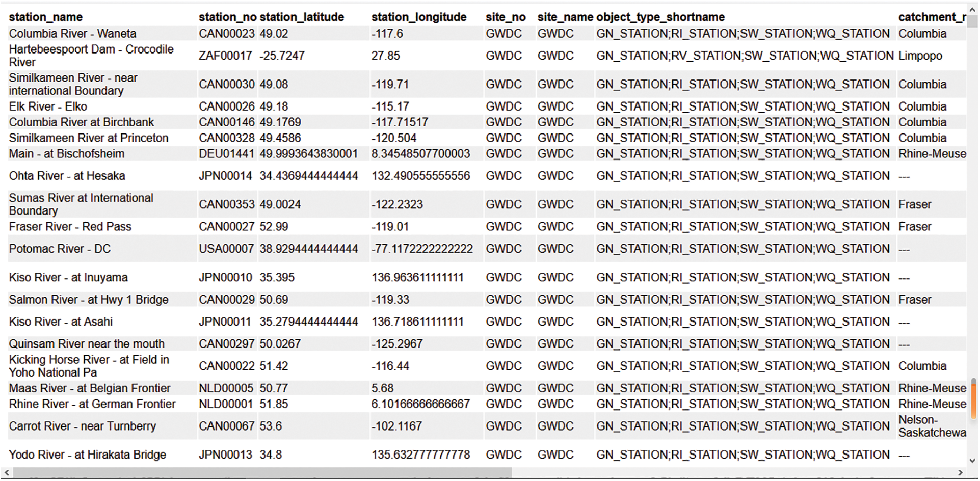This screenshot has height=481, width=980.
Task: Select station number DEU01441 cell
Action: click(225, 154)
